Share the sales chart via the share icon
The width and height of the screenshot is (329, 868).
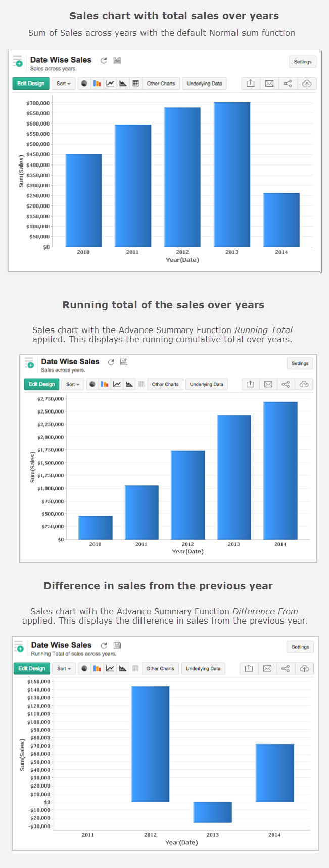pos(287,84)
